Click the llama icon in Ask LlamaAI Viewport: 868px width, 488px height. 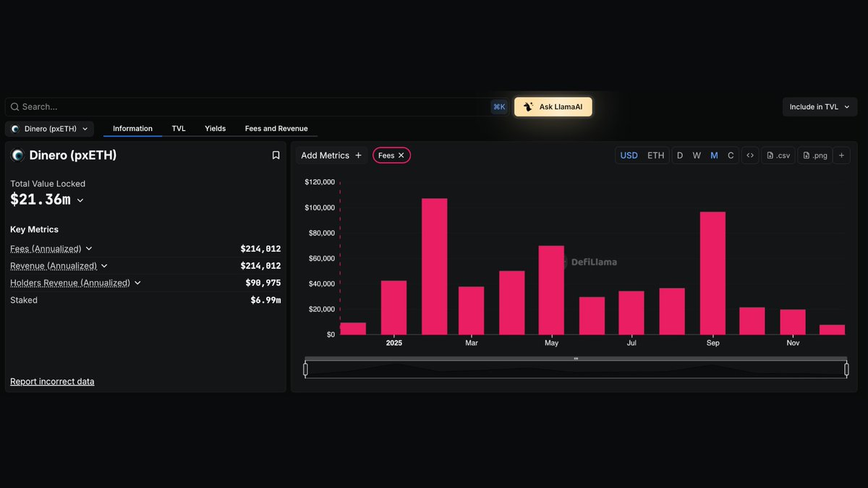coord(528,107)
